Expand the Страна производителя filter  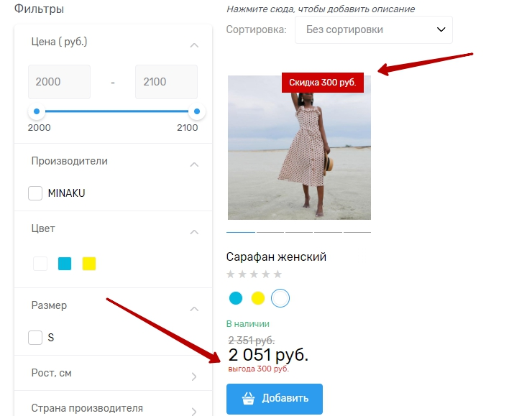pos(193,411)
